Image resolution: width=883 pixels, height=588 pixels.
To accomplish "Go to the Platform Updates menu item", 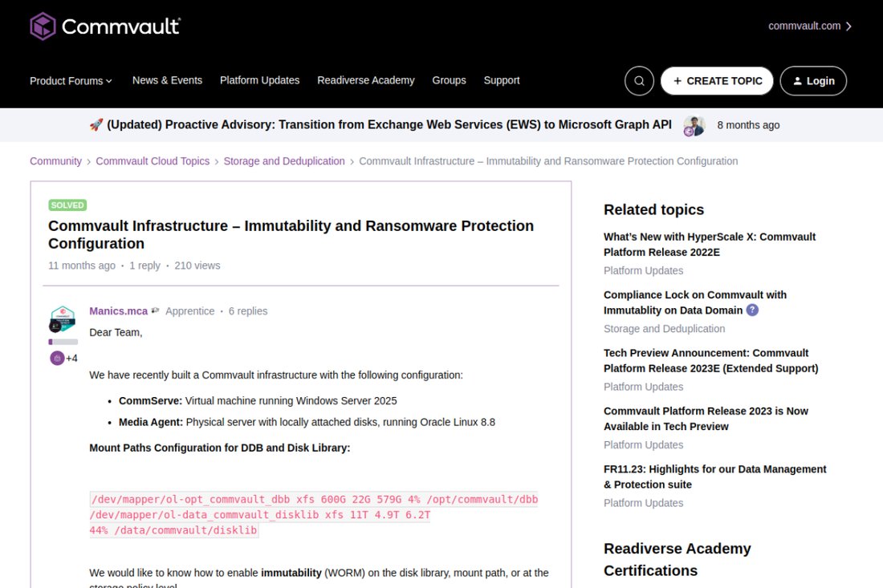I will [x=259, y=80].
